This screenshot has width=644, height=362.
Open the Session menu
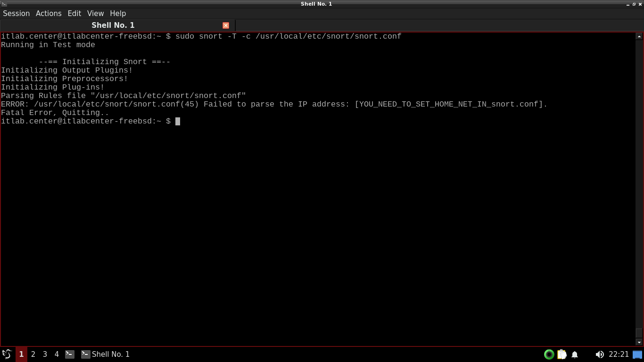tap(17, 13)
